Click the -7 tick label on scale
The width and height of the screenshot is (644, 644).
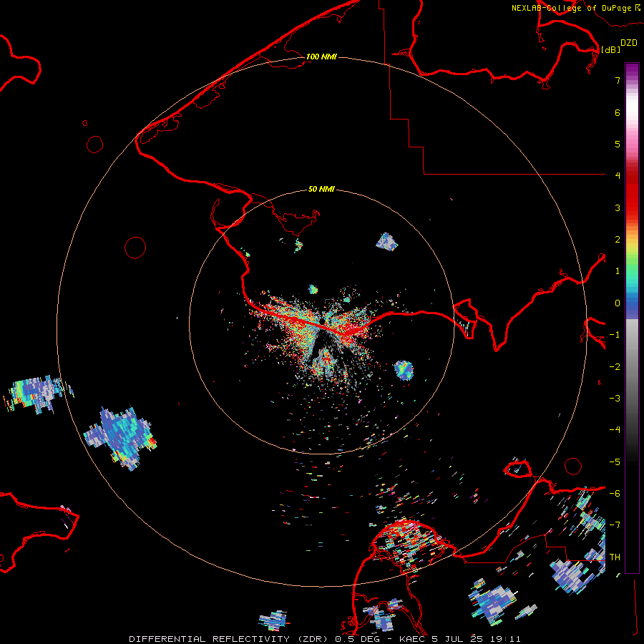pos(615,525)
